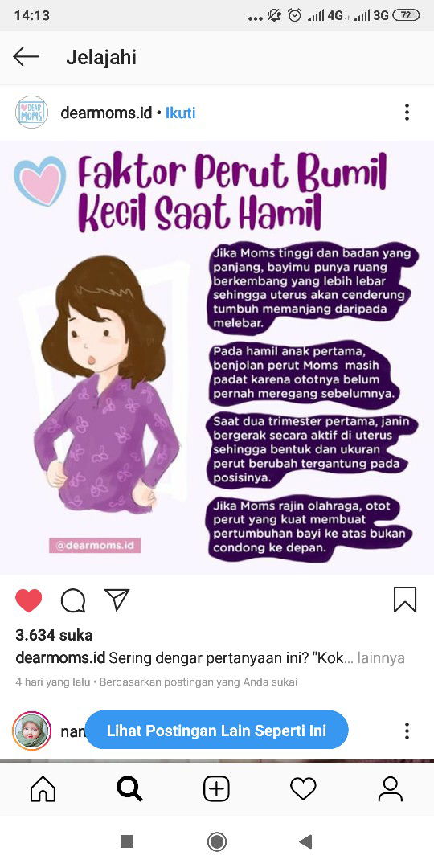Screen dimensions: 434x868
Task: Tap Lihat Postingan Lain Seperti Ini button
Action: point(216,730)
